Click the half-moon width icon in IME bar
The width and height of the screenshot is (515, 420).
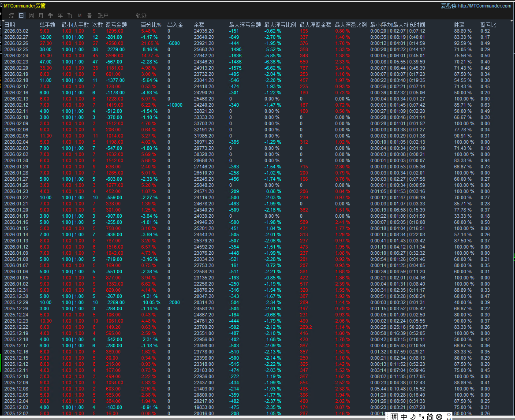point(413,417)
